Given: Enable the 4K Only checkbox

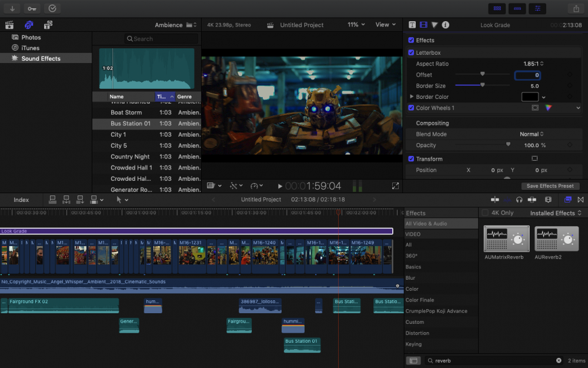Looking at the screenshot, I should click(x=485, y=213).
